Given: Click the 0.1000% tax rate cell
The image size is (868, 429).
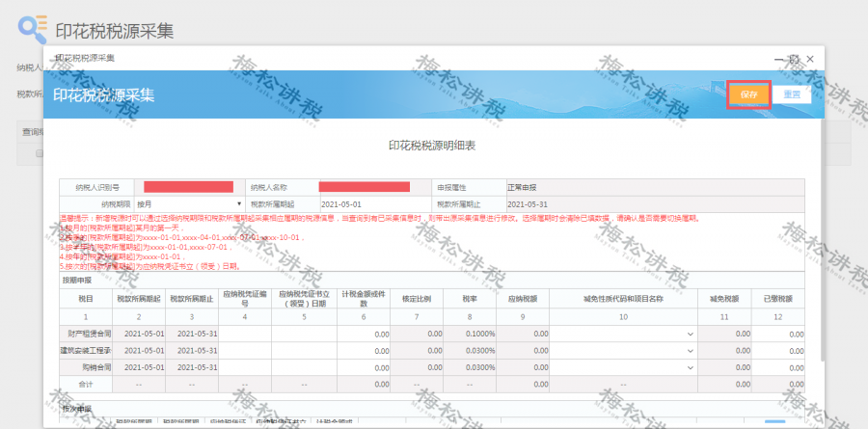Looking at the screenshot, I should click(470, 334).
